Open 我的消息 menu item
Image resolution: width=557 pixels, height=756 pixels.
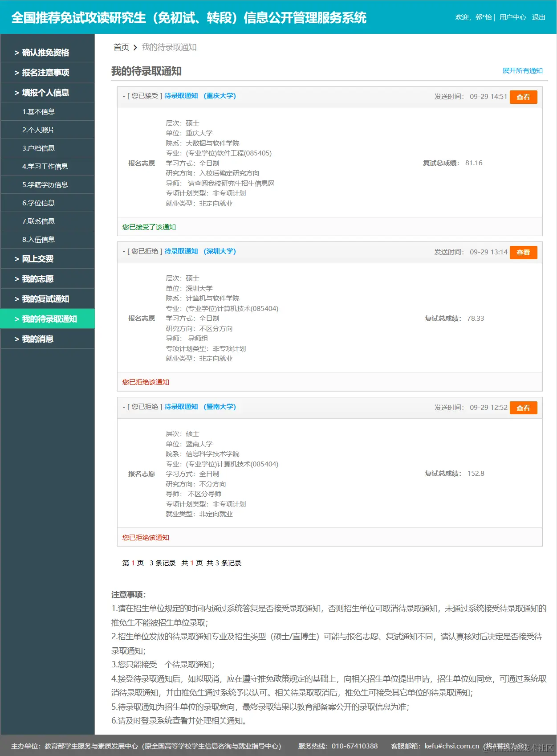click(47, 339)
